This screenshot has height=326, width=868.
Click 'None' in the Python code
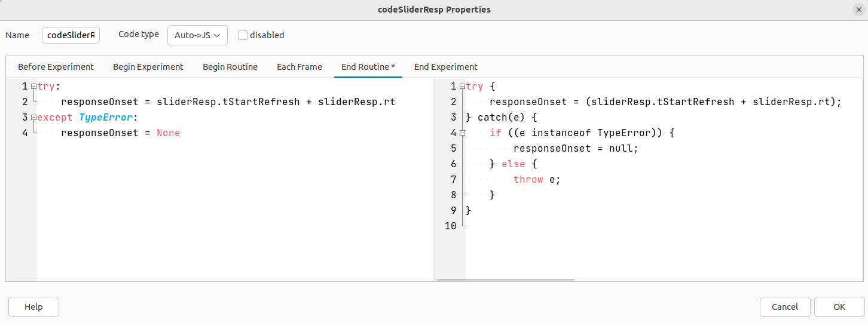pyautogui.click(x=169, y=133)
